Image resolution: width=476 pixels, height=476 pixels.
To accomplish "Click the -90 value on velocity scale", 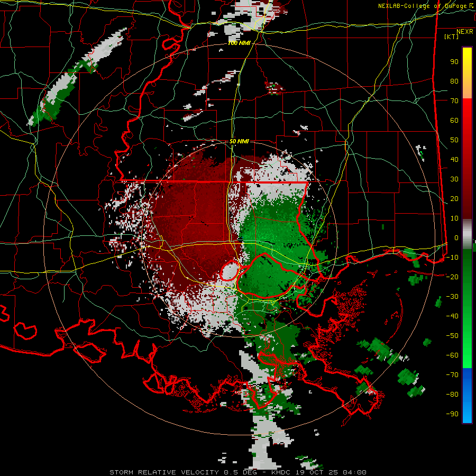I will coord(452,414).
